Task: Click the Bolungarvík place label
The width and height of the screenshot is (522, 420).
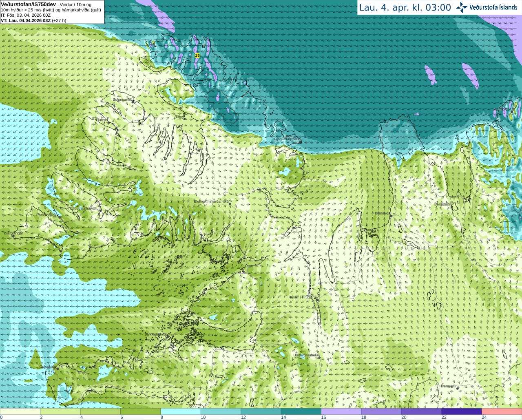Action: 122,99
